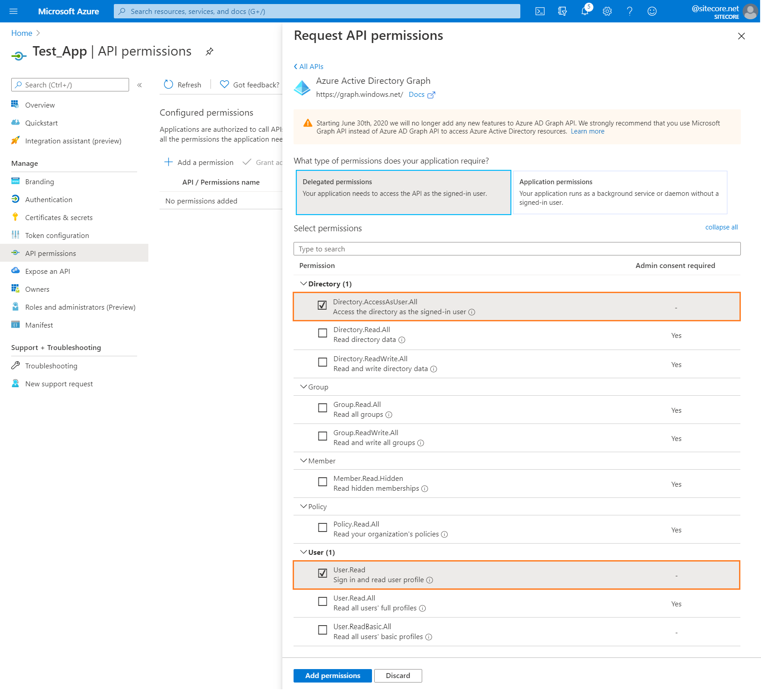The width and height of the screenshot is (761, 700).
Task: Open the notifications bell
Action: (584, 11)
